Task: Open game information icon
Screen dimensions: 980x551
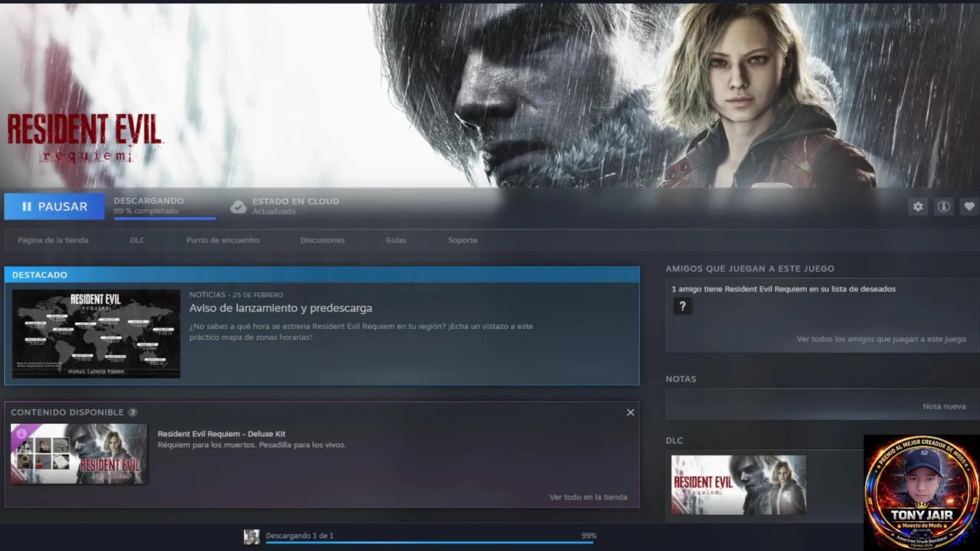Action: coord(944,207)
